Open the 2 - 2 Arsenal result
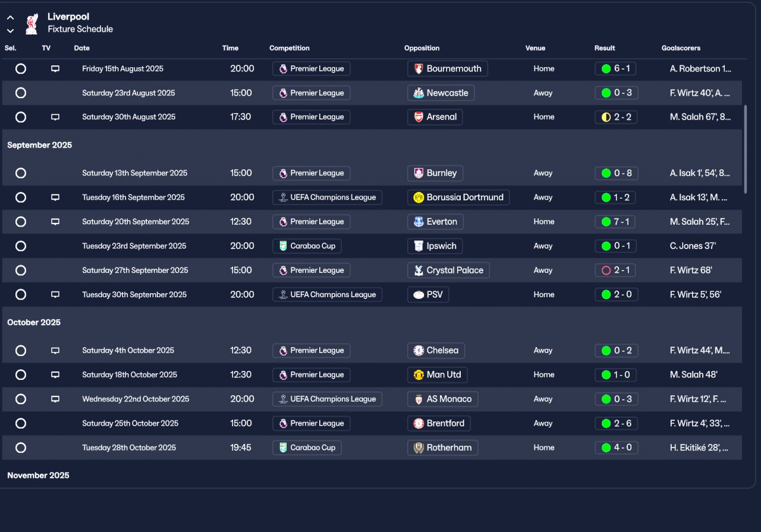761x532 pixels. click(615, 117)
